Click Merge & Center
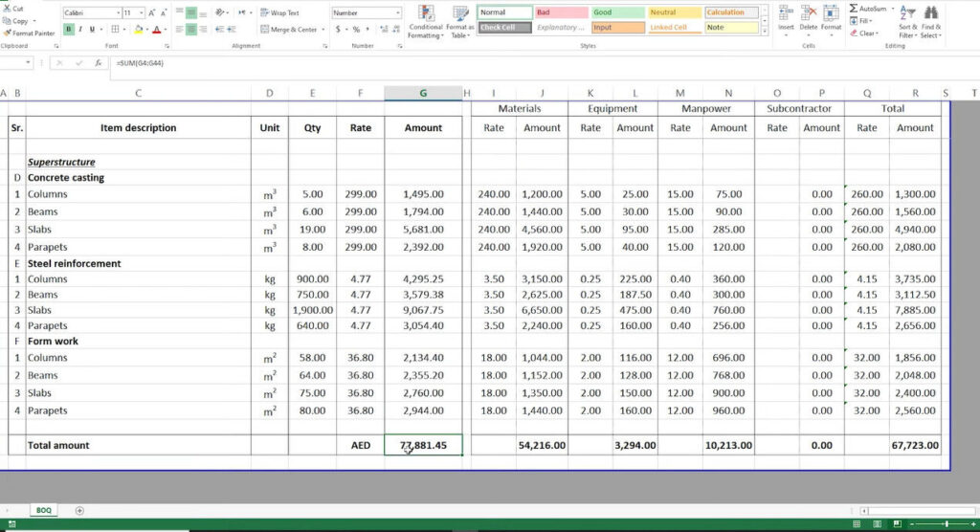 (289, 29)
